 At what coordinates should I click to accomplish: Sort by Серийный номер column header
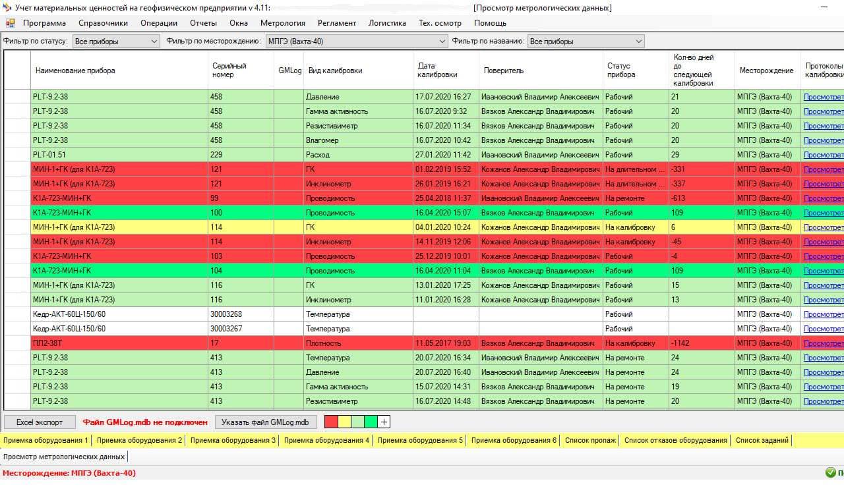241,70
